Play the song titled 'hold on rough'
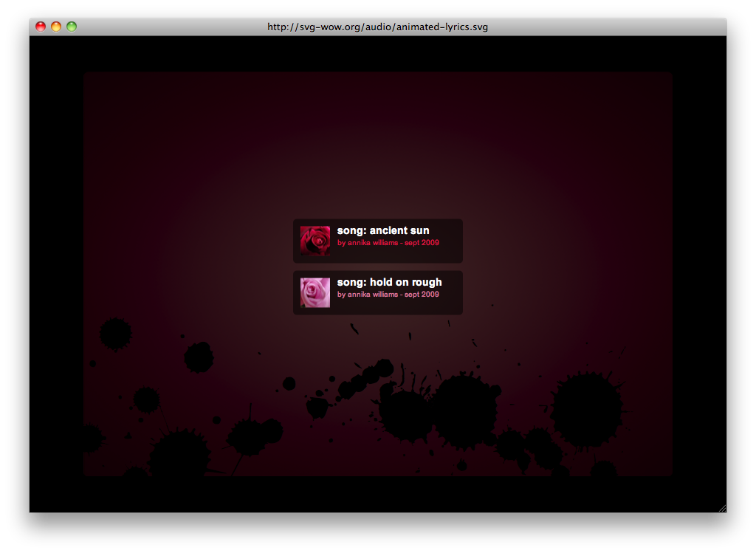This screenshot has height=553, width=756. 389,282
